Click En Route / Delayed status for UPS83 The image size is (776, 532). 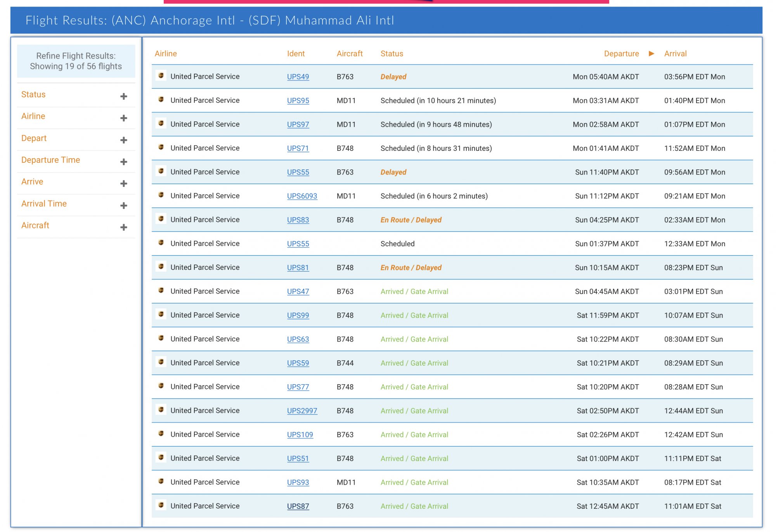(x=411, y=220)
